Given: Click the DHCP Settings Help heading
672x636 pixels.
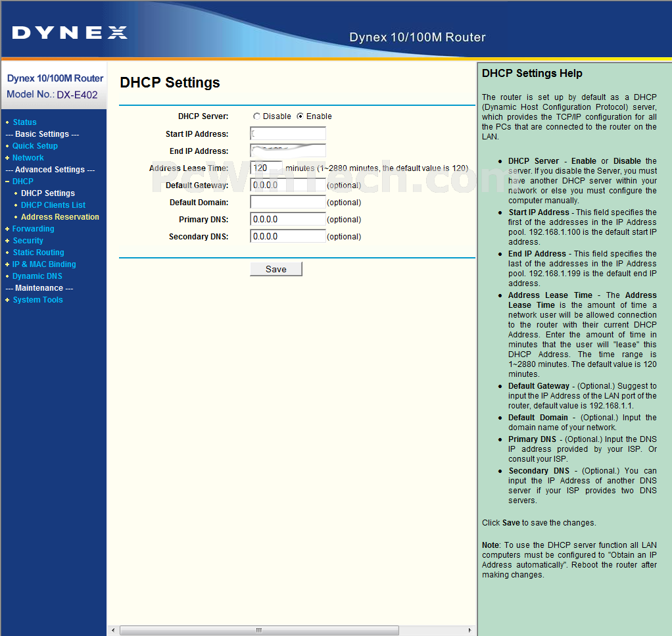Looking at the screenshot, I should [x=532, y=73].
